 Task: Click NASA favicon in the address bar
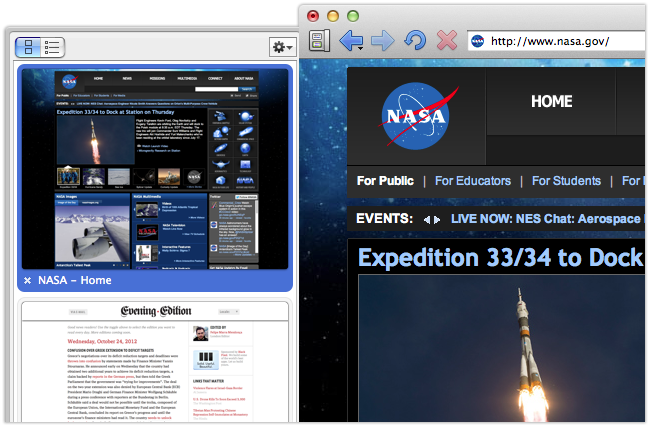[478, 41]
